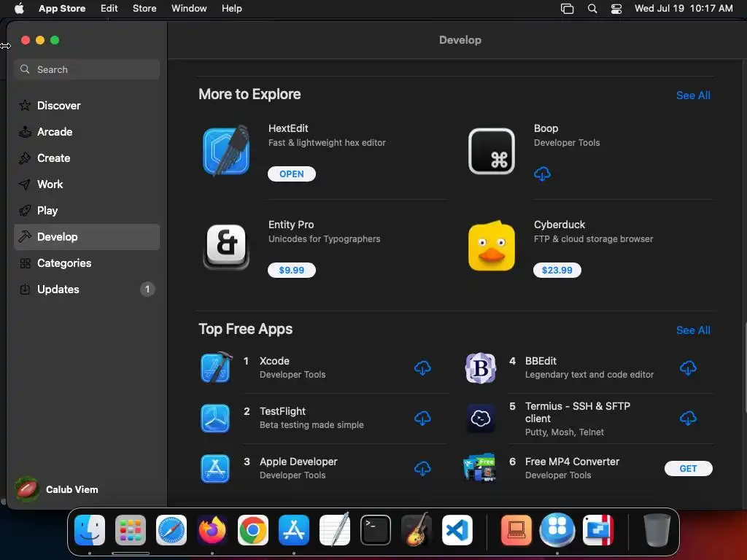Click GET for Free MP4 Converter
This screenshot has height=560, width=747.
[689, 469]
